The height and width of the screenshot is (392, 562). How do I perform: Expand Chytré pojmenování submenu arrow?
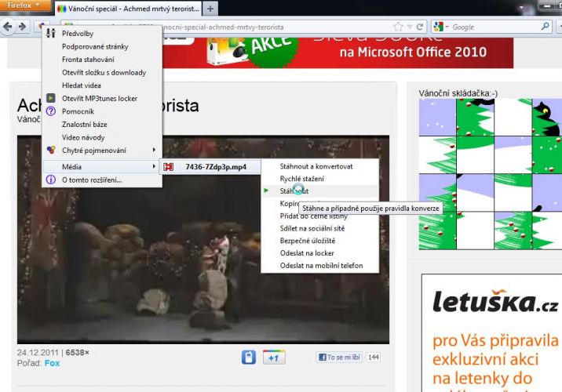pyautogui.click(x=154, y=150)
